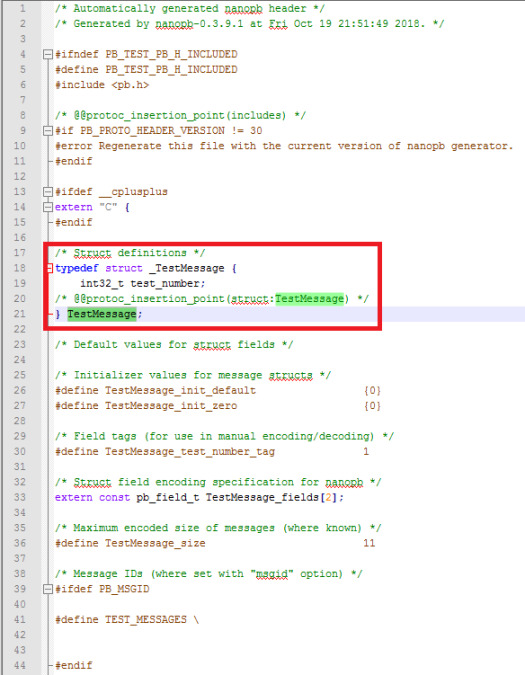Viewport: 525px width, 675px height.
Task: Click "Automatically generated nanopb header" comment
Action: tap(190, 9)
